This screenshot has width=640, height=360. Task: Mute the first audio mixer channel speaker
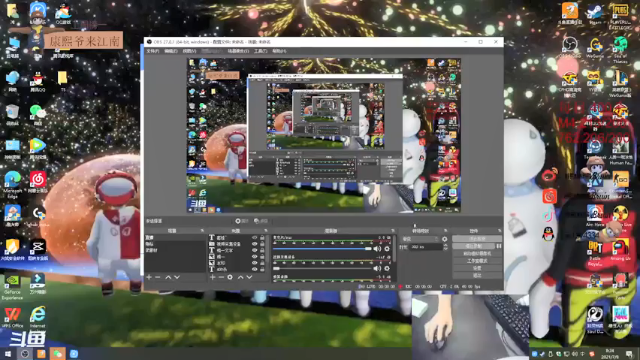coord(377,249)
